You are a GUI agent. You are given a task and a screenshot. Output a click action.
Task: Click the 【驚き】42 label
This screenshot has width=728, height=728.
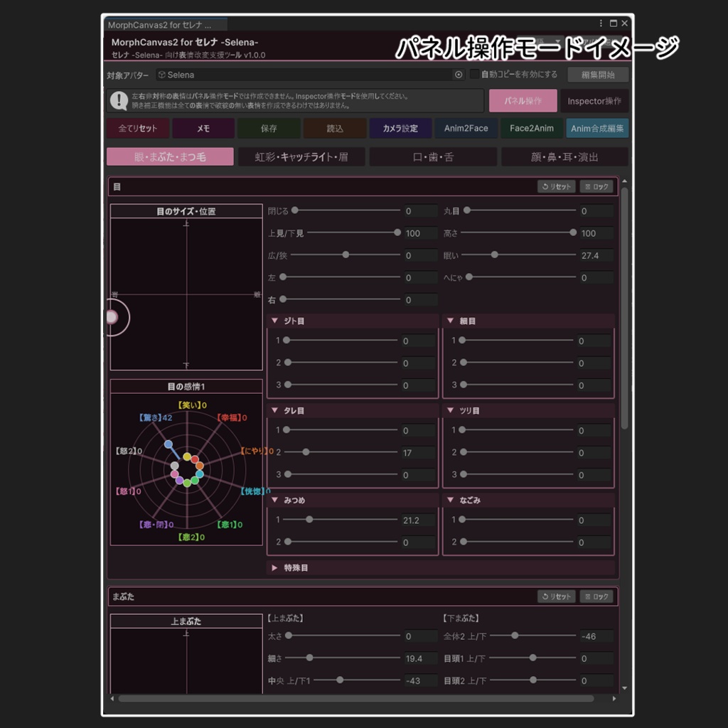pos(155,417)
